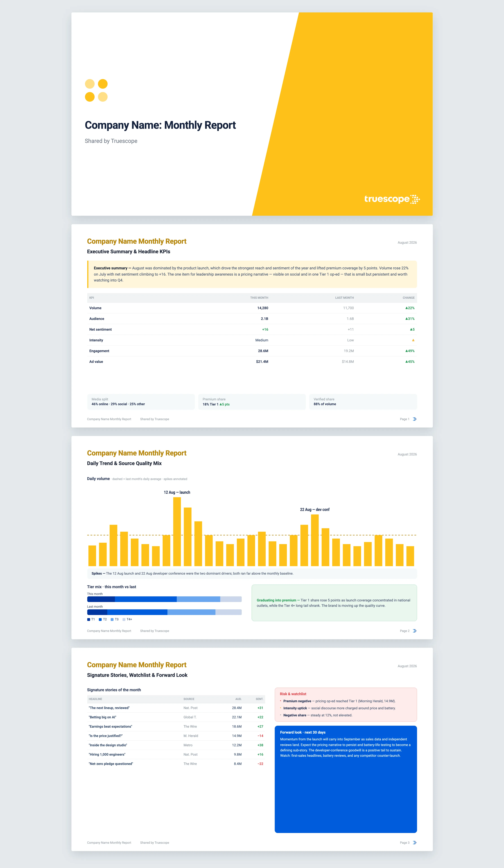This screenshot has height=868, width=504.
Task: Click the 'Forward look · next 30 days' heading
Action: pyautogui.click(x=303, y=732)
